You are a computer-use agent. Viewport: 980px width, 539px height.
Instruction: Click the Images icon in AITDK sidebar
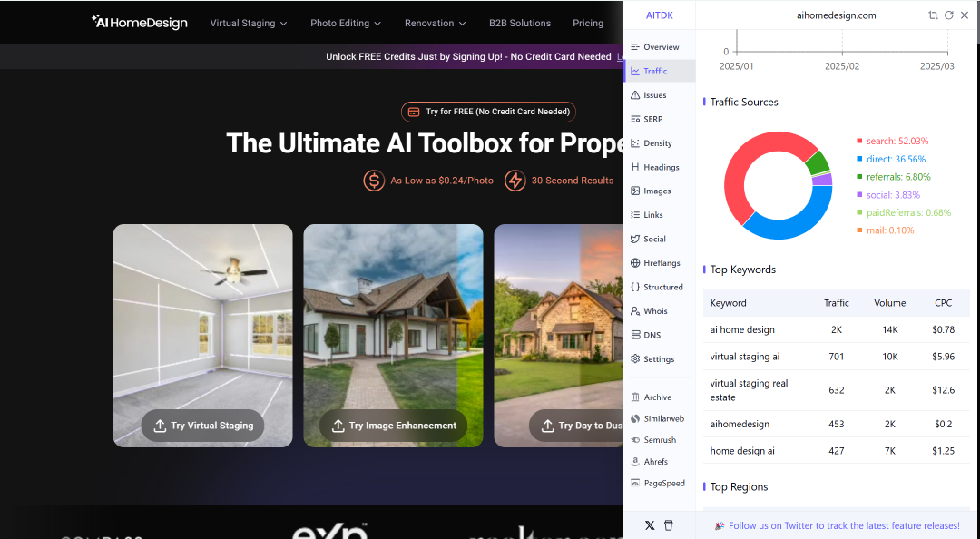(635, 191)
